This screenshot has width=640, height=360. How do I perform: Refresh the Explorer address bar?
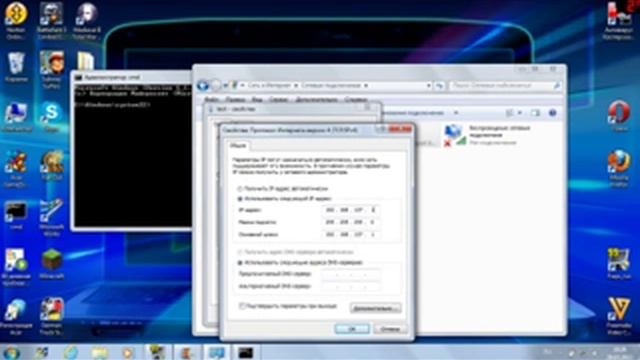point(439,86)
